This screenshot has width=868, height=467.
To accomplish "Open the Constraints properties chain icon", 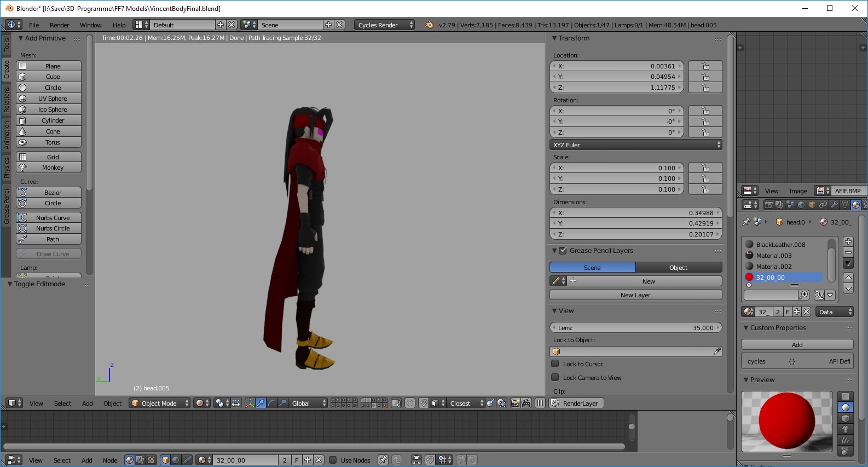I will point(823,205).
